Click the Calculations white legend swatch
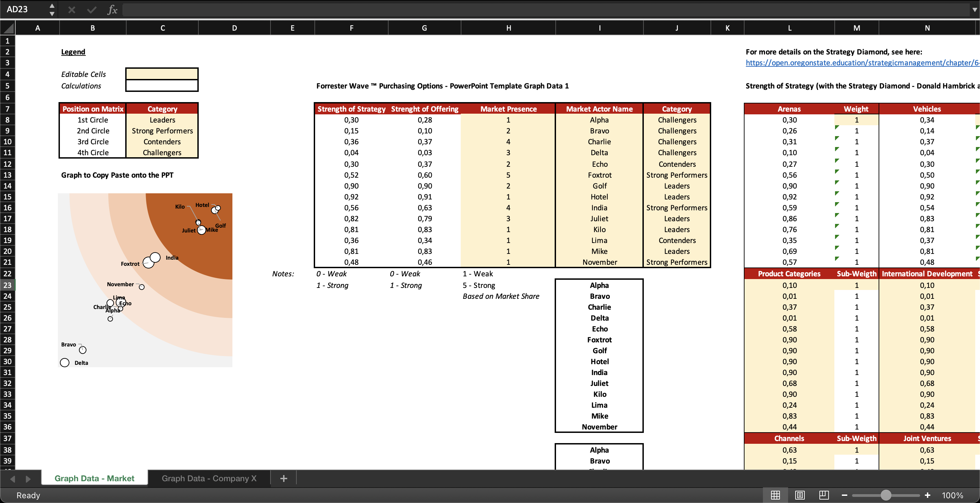Viewport: 980px width, 503px height. 162,86
